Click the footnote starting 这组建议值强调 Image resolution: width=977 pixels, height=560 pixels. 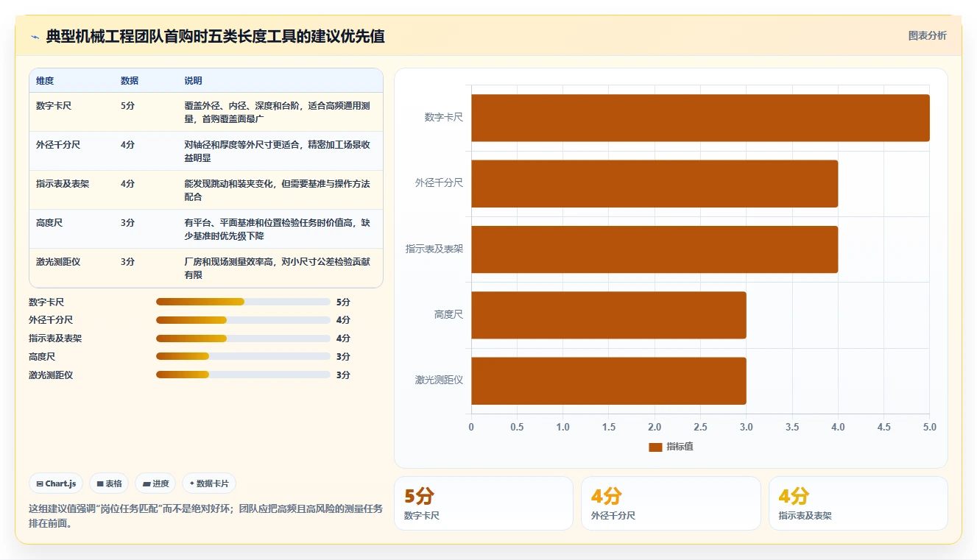coord(205,516)
